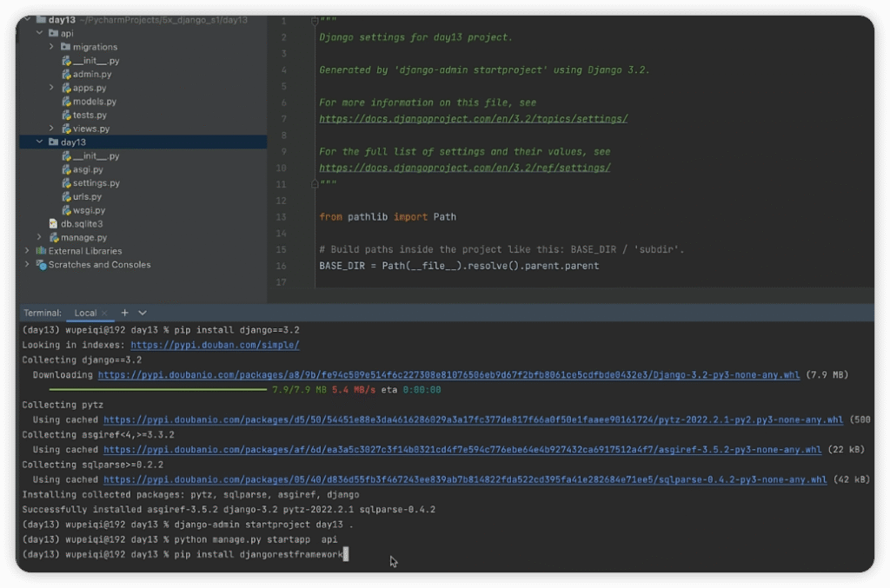890x588 pixels.
Task: Click the manage.py file icon
Action: 54,237
